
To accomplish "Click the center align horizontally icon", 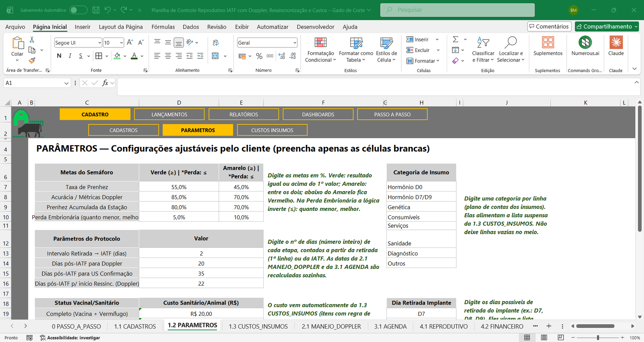I will click(168, 56).
